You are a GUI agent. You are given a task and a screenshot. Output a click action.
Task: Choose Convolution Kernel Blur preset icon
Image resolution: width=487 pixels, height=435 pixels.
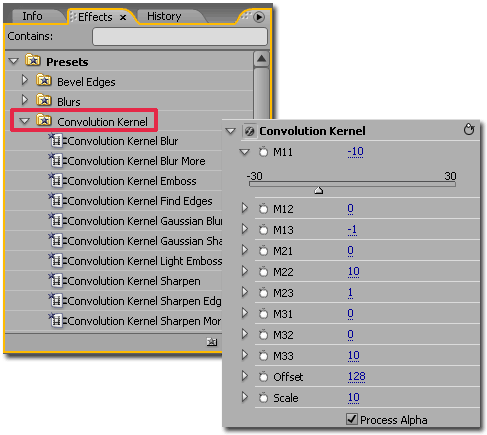56,141
